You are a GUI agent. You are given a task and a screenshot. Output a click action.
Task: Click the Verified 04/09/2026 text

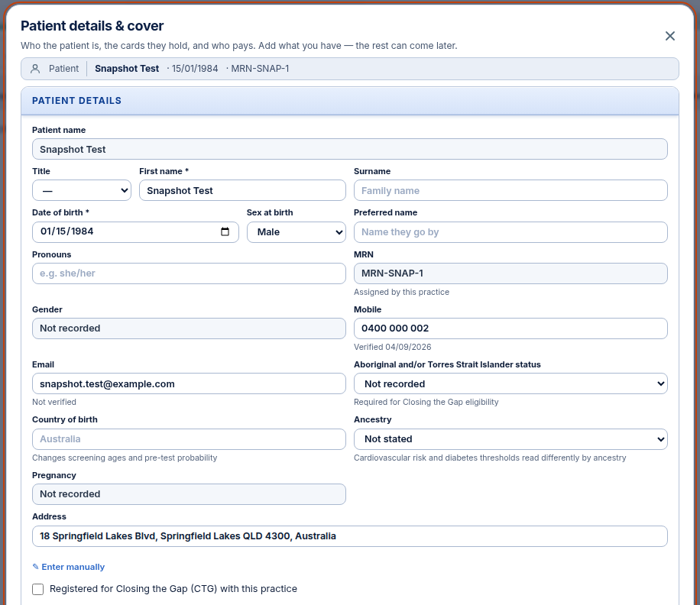coord(392,347)
